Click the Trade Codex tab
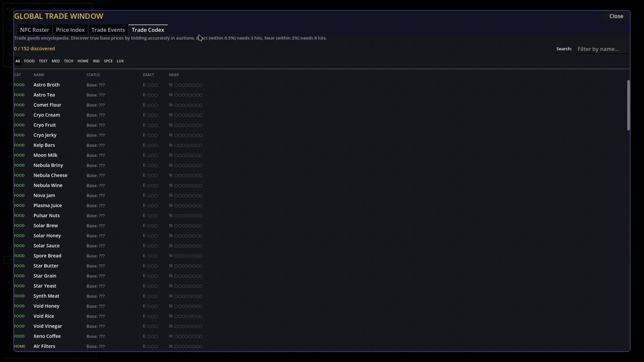The image size is (644, 362). (x=148, y=30)
